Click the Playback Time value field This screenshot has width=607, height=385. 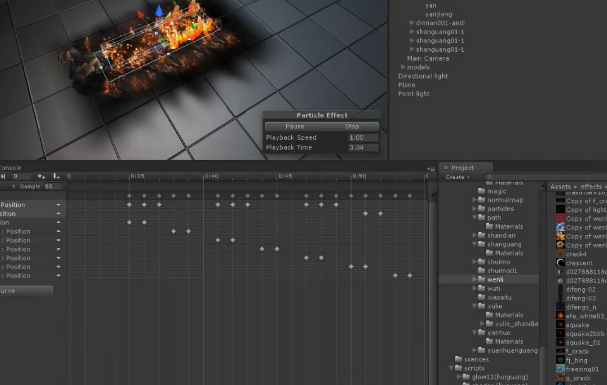tap(363, 147)
